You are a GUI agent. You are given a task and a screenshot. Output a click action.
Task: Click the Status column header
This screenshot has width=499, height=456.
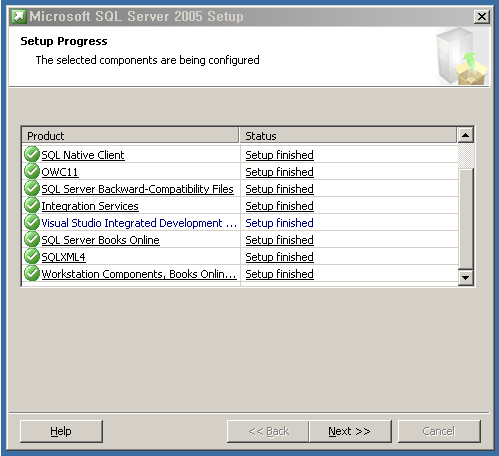(348, 136)
